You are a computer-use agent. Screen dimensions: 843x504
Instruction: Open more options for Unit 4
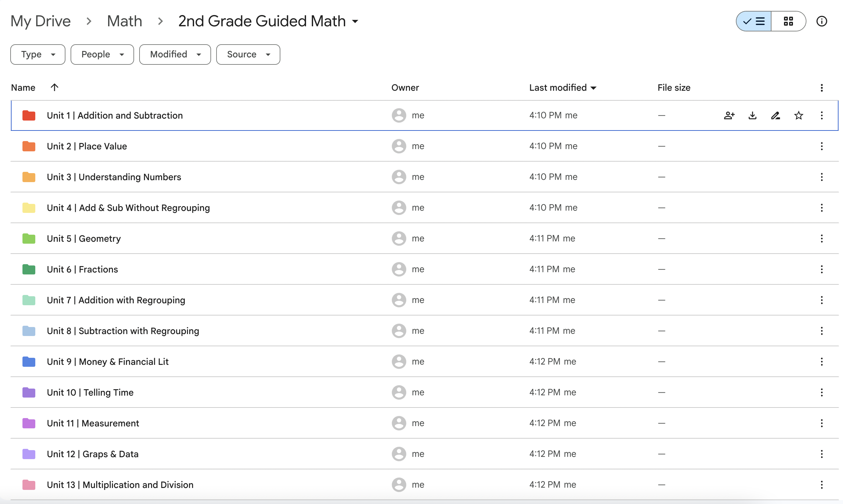point(821,207)
